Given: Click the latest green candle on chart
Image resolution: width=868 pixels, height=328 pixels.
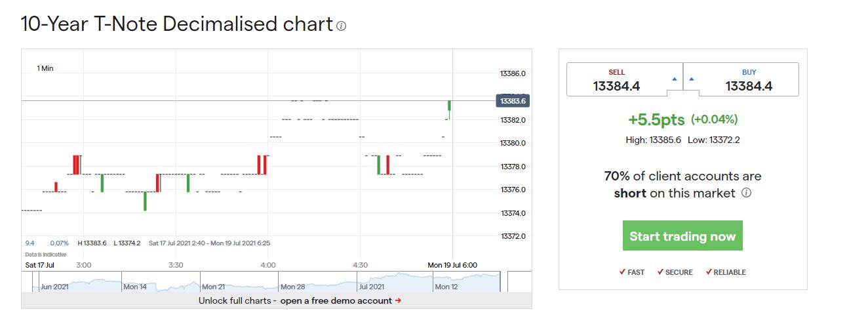Looking at the screenshot, I should pos(449,106).
